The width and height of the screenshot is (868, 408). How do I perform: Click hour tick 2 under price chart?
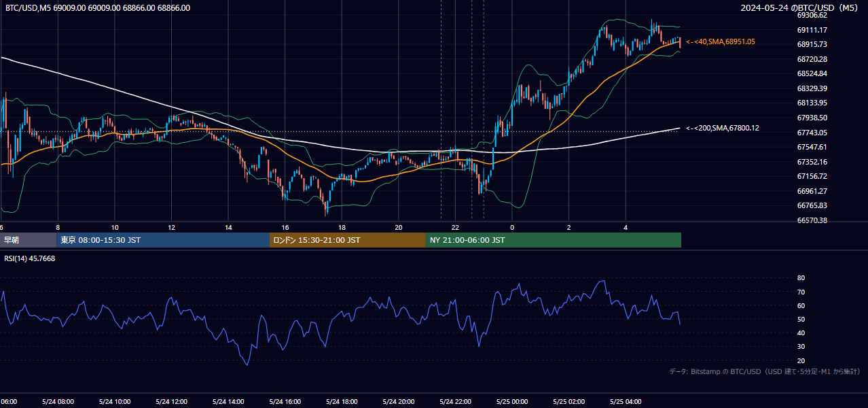[569, 227]
